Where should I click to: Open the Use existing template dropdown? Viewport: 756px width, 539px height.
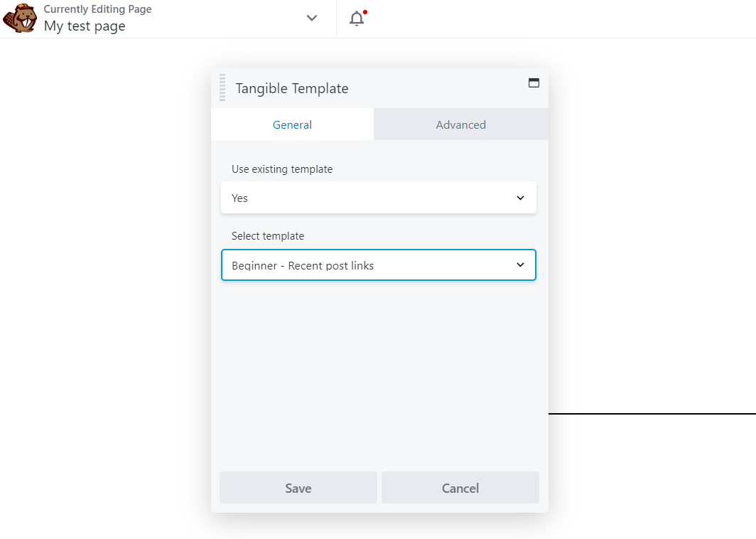378,198
